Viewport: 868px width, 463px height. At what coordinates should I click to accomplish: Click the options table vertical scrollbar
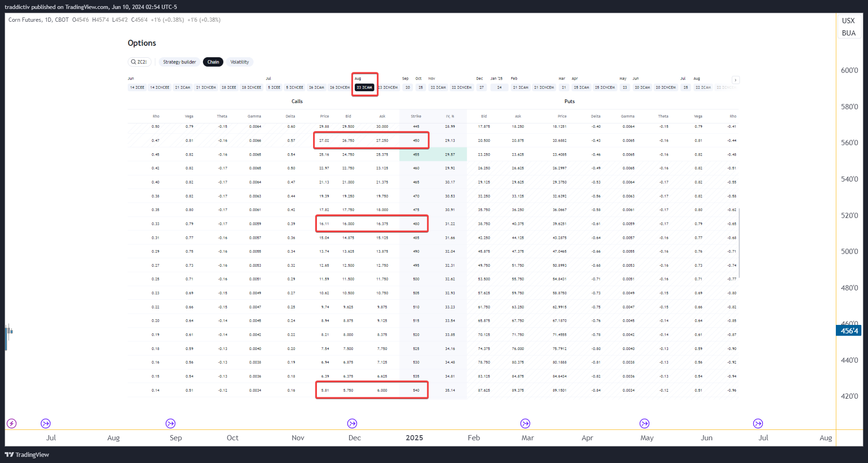click(739, 243)
